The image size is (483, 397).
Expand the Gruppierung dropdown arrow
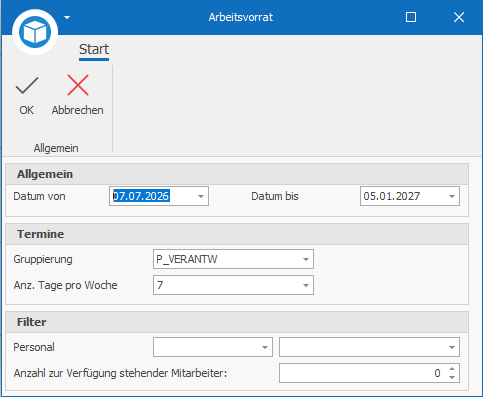coord(306,259)
